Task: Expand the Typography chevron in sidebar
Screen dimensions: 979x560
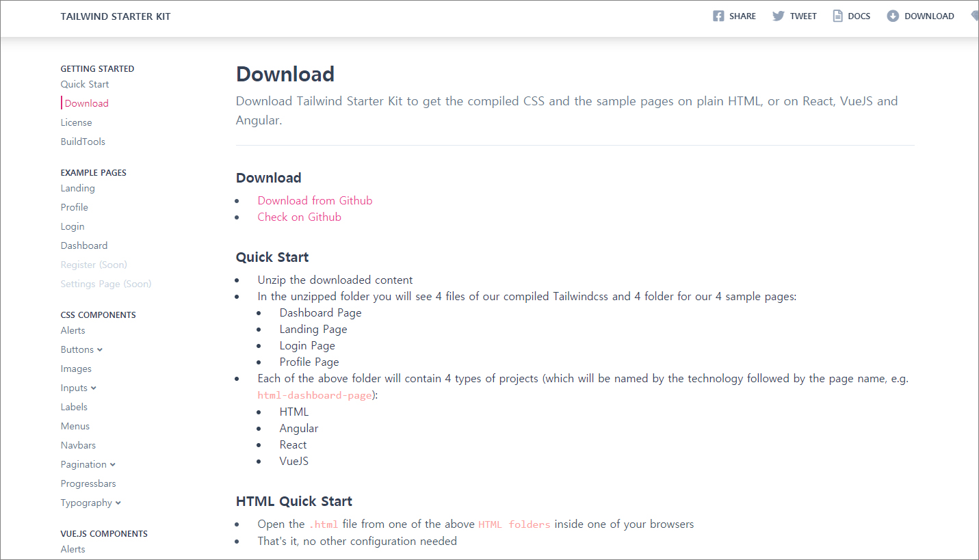Action: (118, 503)
